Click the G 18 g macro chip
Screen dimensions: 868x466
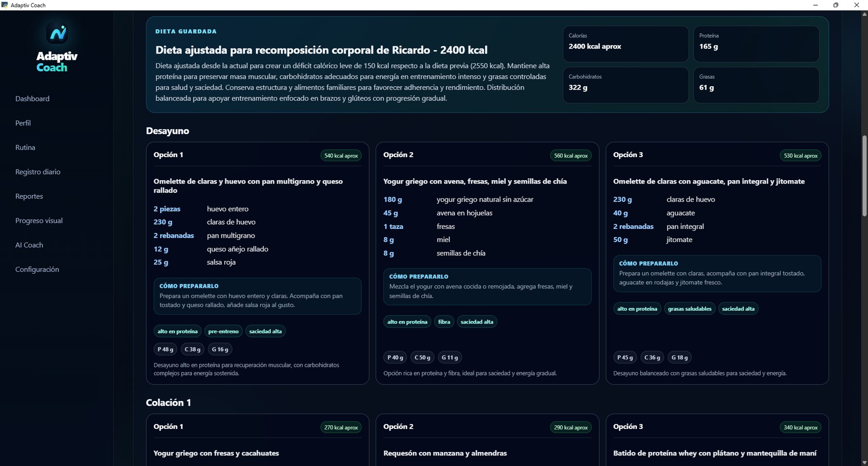point(679,358)
